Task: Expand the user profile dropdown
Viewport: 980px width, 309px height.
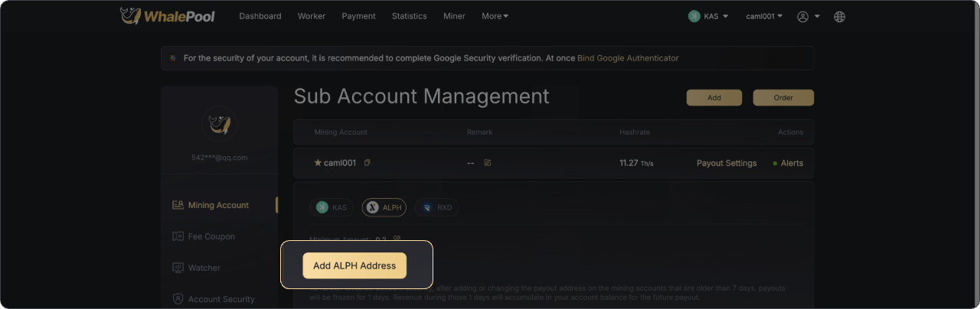Action: click(x=808, y=16)
